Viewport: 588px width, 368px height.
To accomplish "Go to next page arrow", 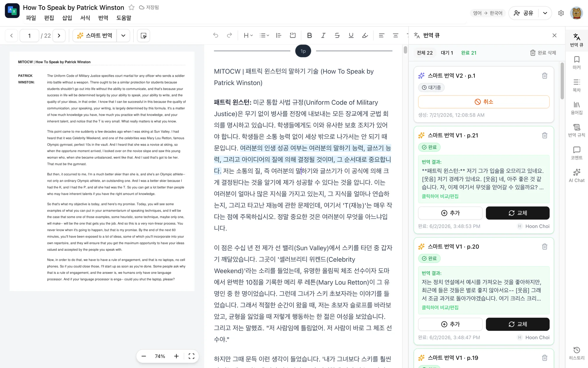I will click(x=59, y=36).
